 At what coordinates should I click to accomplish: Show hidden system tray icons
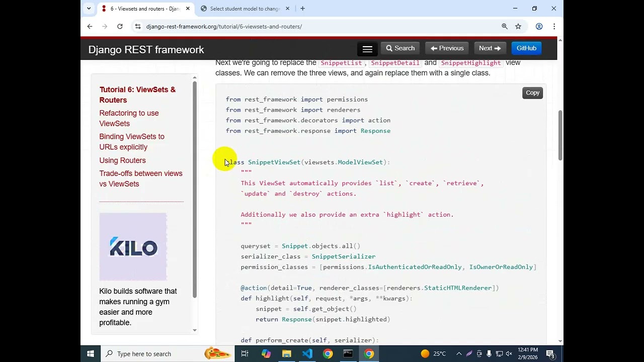click(x=459, y=354)
